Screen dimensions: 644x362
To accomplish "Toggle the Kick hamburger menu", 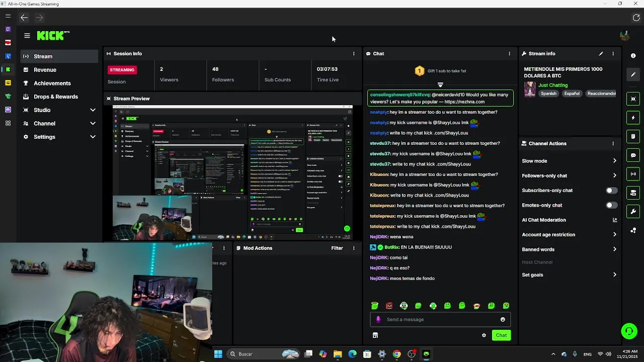I will (x=27, y=36).
